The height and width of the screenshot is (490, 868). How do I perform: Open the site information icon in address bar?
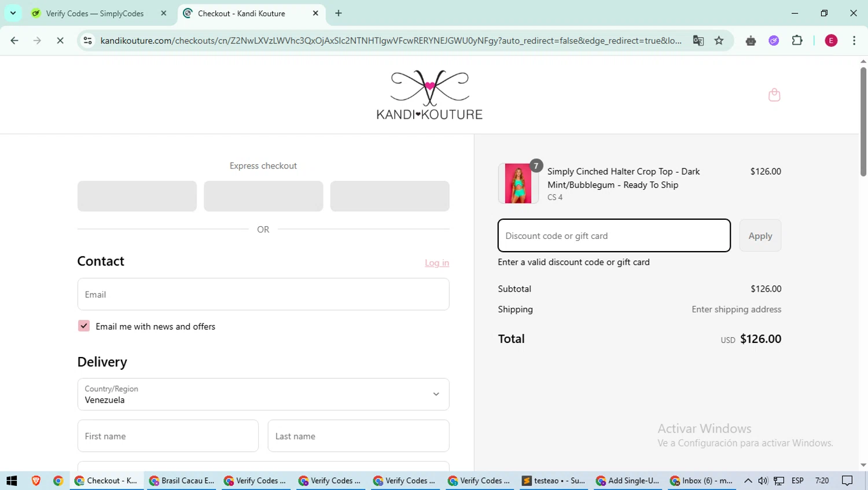(x=88, y=40)
